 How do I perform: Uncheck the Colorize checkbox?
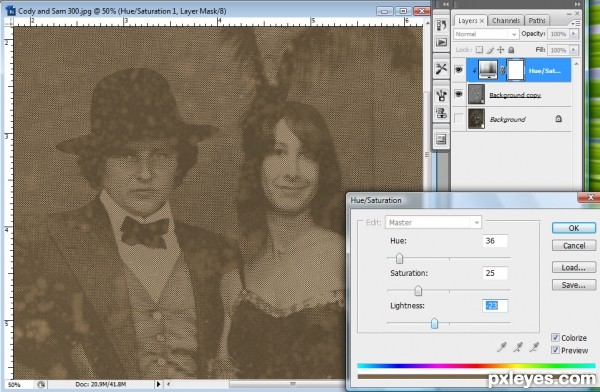click(x=555, y=338)
